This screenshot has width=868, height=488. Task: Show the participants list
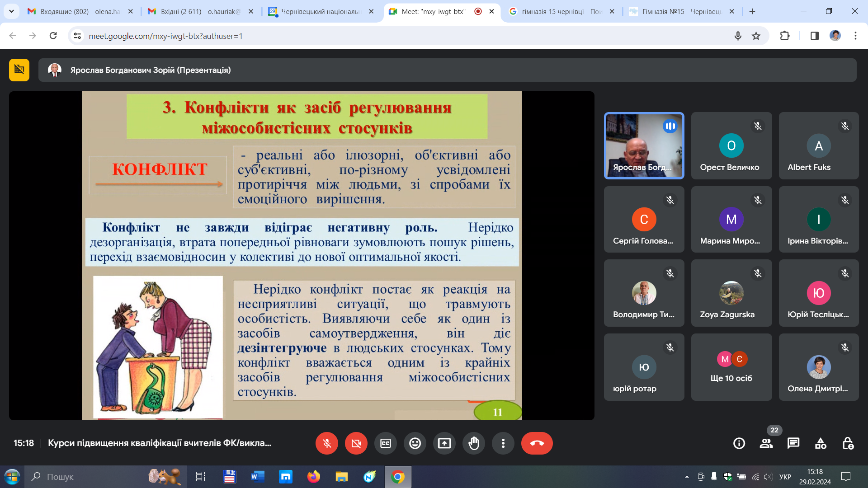pos(766,443)
